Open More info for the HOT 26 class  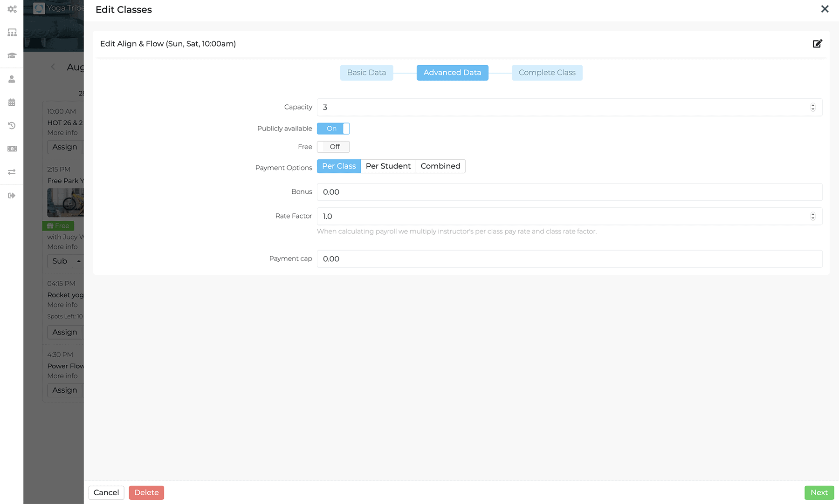[x=62, y=133]
